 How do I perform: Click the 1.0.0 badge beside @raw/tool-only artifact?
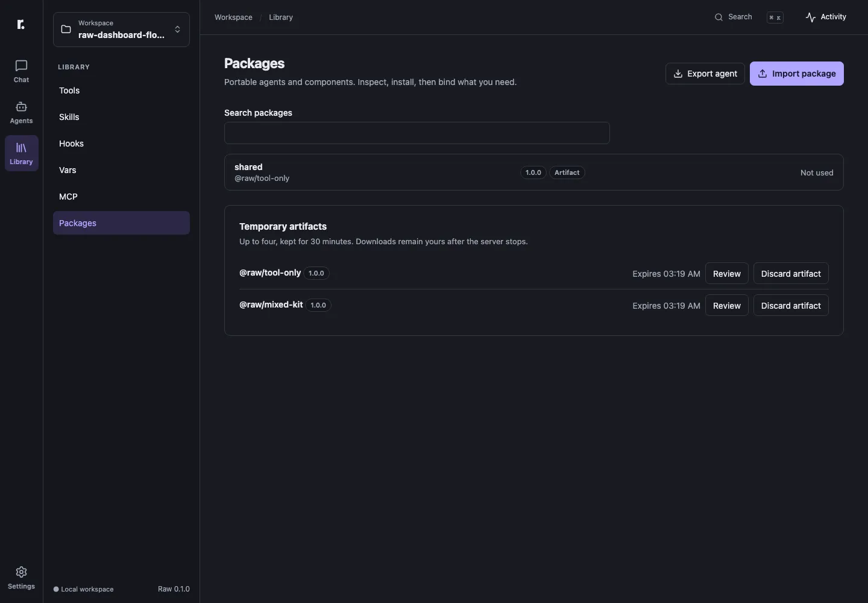coord(316,273)
